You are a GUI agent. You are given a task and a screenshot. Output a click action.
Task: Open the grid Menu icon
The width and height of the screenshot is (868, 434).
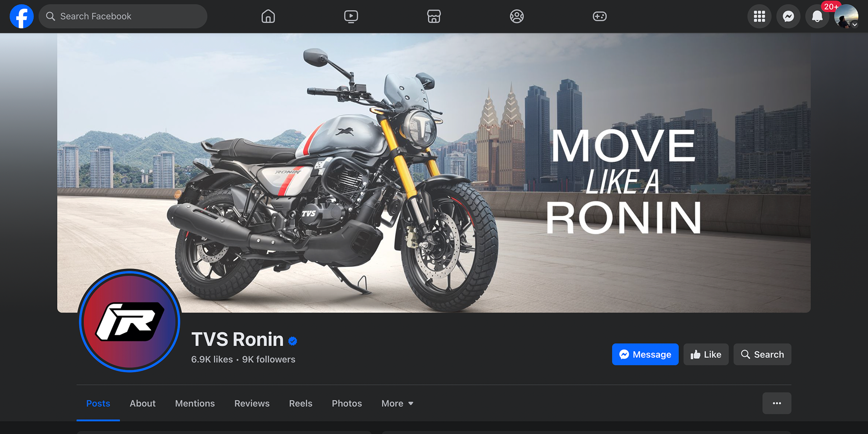pos(759,16)
